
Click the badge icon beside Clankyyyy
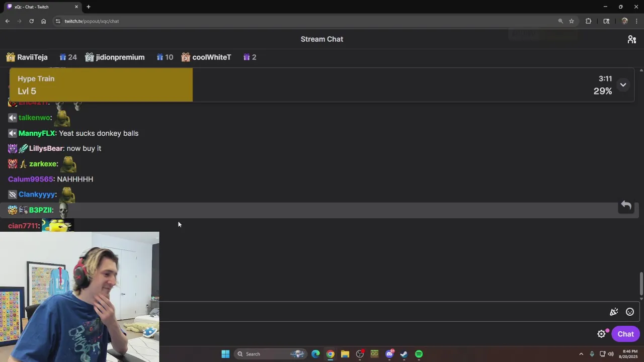tap(13, 195)
